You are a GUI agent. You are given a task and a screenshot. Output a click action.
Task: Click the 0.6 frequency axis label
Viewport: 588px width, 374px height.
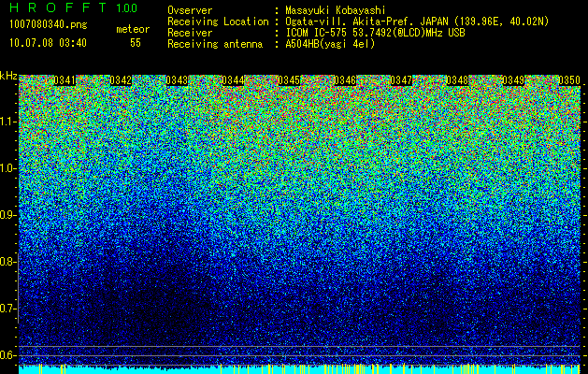8,355
